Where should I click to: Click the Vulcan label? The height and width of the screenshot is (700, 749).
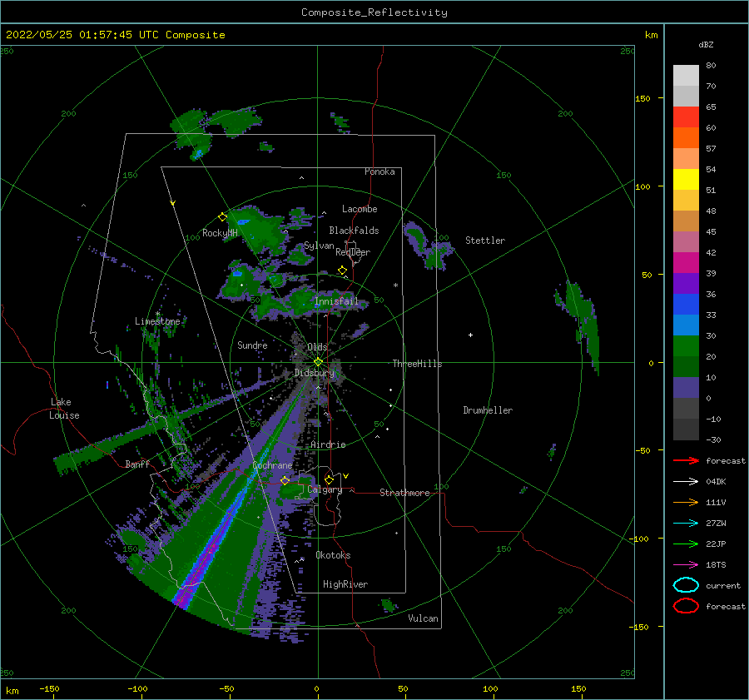point(424,618)
